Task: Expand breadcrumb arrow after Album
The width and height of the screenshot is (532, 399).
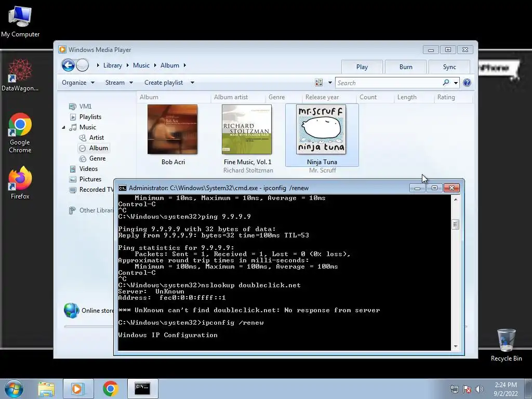Action: coord(185,65)
